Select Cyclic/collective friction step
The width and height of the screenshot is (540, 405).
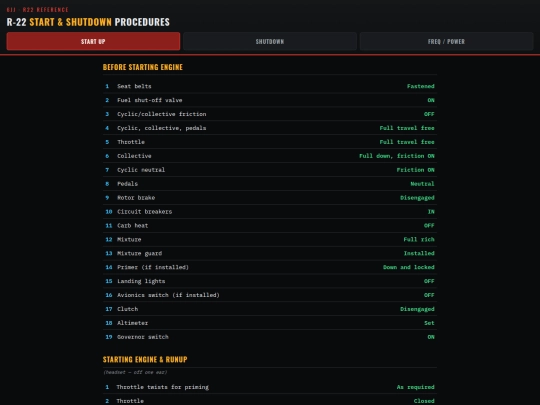tap(270, 114)
